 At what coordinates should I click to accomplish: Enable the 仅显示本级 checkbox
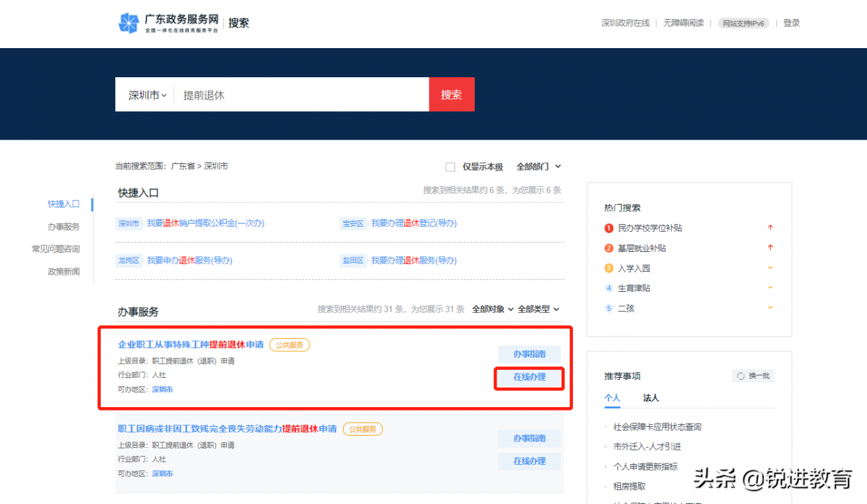450,166
